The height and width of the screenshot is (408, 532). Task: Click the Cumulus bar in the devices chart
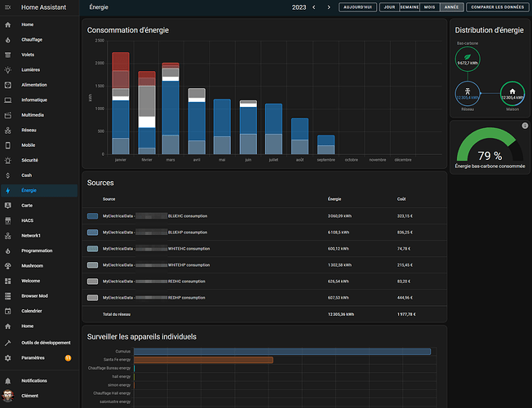point(282,352)
